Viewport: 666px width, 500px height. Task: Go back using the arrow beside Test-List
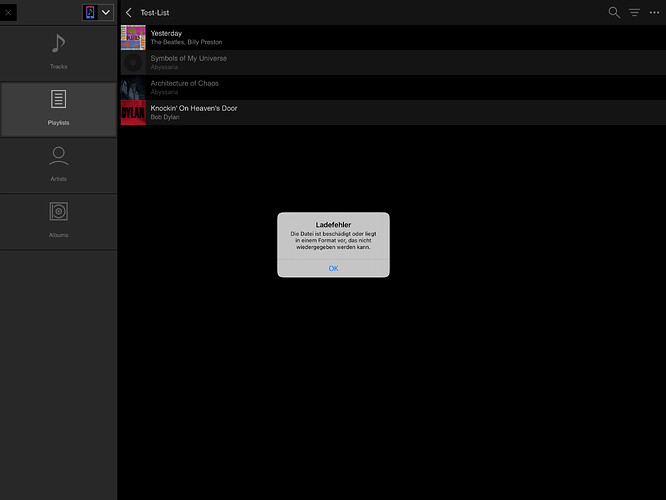click(x=129, y=12)
